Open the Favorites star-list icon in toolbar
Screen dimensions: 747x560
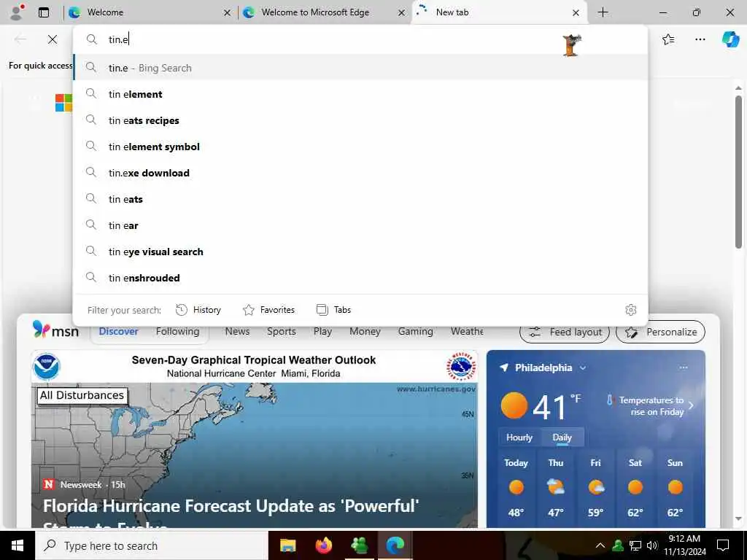[668, 39]
